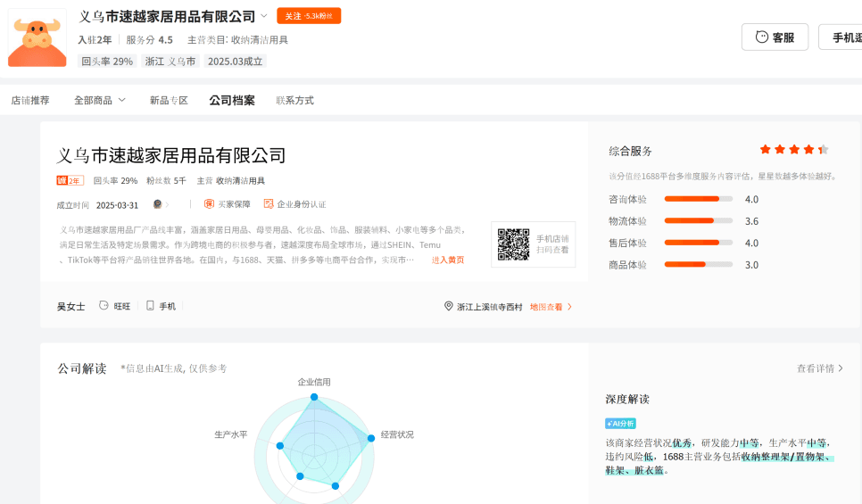Click the 买家保障 shield icon

(x=209, y=204)
